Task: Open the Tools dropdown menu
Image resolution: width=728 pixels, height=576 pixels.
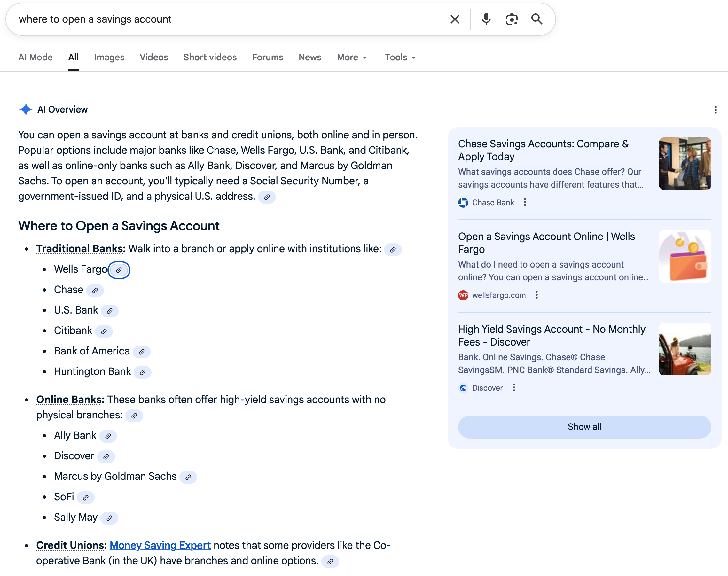Action: [400, 57]
